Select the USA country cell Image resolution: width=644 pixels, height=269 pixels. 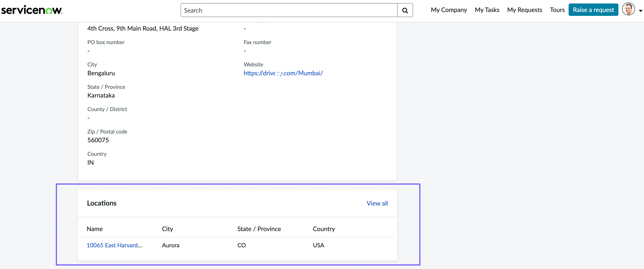(x=318, y=245)
